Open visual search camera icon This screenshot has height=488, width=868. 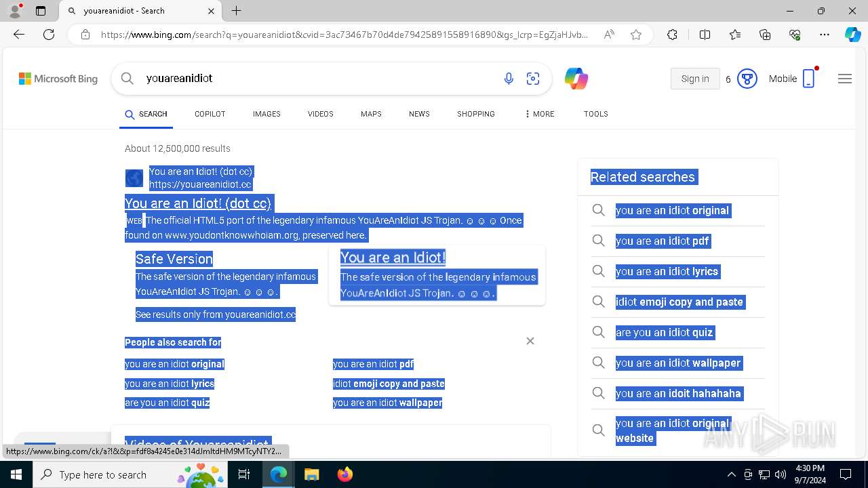tap(533, 79)
